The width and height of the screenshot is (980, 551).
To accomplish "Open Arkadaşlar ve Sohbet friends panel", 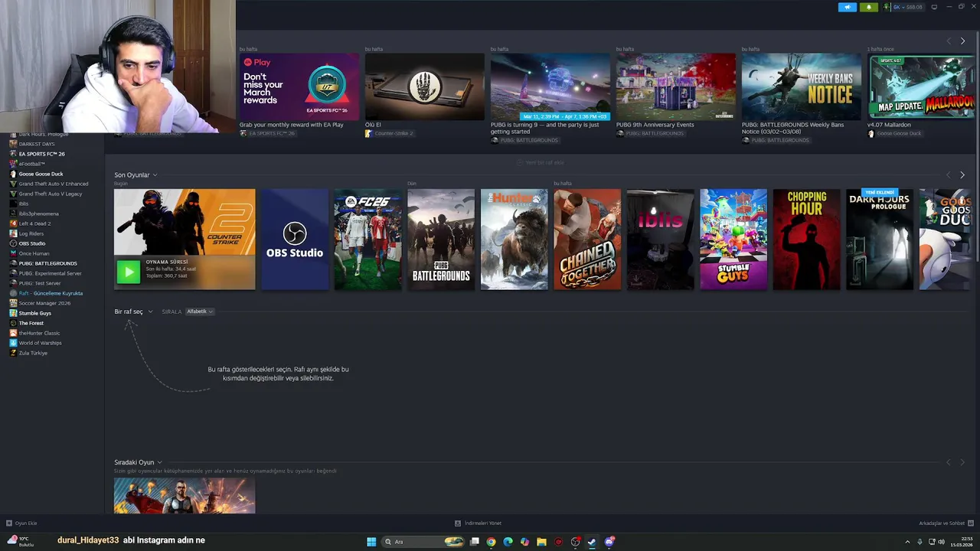I will 946,523.
